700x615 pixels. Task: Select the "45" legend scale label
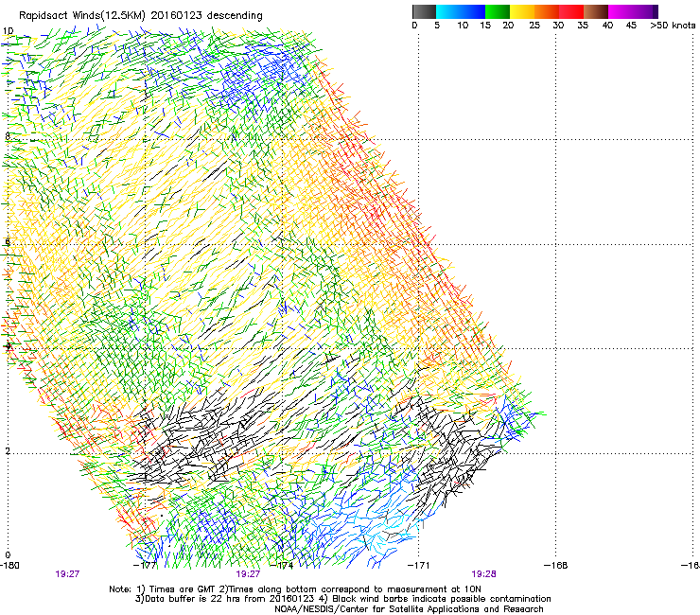coord(631,26)
